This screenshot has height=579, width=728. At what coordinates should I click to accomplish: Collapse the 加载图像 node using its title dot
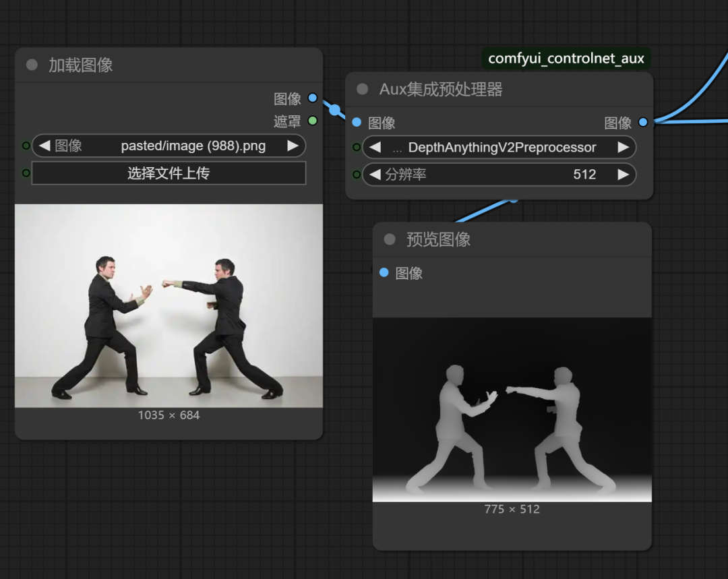click(x=32, y=65)
